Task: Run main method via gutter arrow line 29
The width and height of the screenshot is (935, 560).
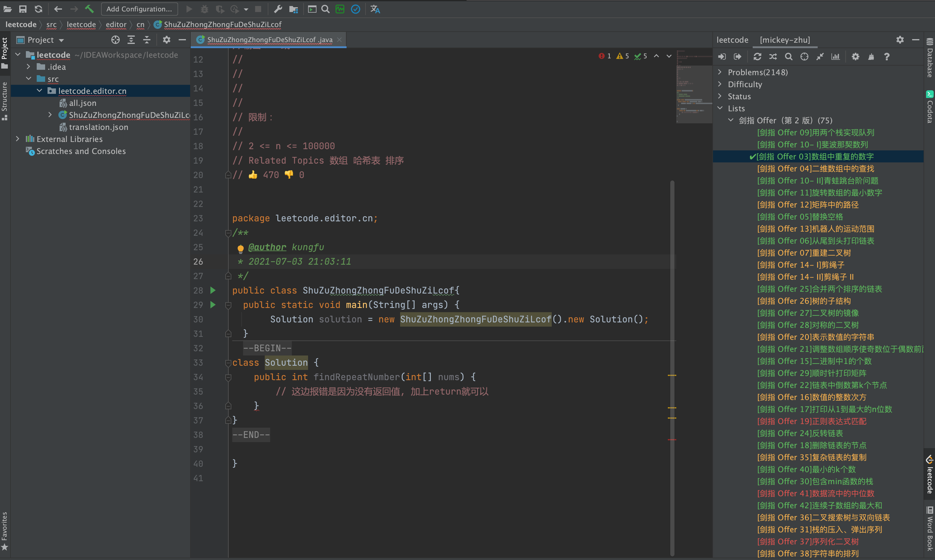Action: (x=213, y=305)
